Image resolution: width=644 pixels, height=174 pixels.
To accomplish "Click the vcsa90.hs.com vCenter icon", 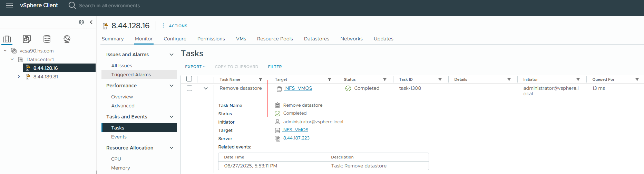I will pos(14,51).
